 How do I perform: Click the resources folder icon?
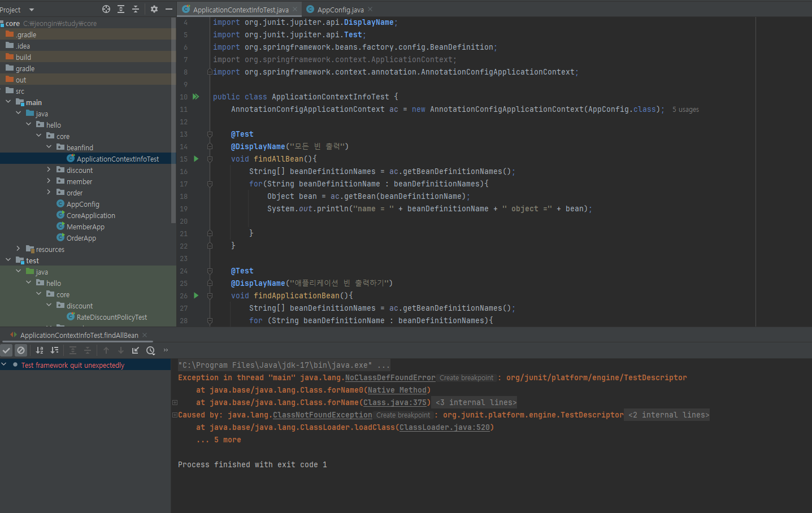pyautogui.click(x=30, y=249)
